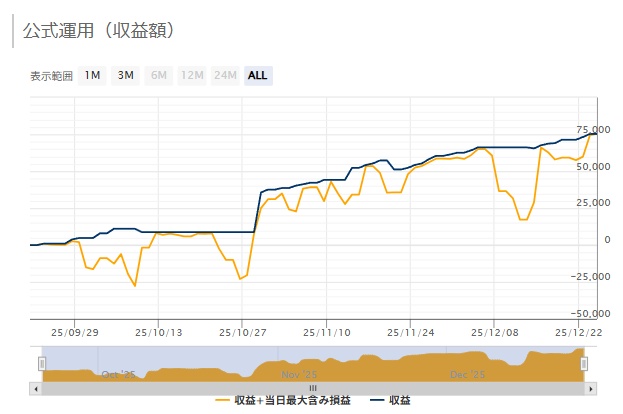Click Dec '25 in the navigator timeline
Image resolution: width=623 pixels, height=414 pixels.
(467, 374)
